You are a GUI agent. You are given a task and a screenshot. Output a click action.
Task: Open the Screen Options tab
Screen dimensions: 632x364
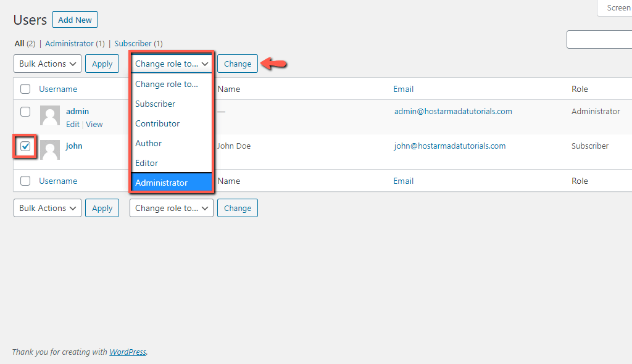click(x=615, y=7)
